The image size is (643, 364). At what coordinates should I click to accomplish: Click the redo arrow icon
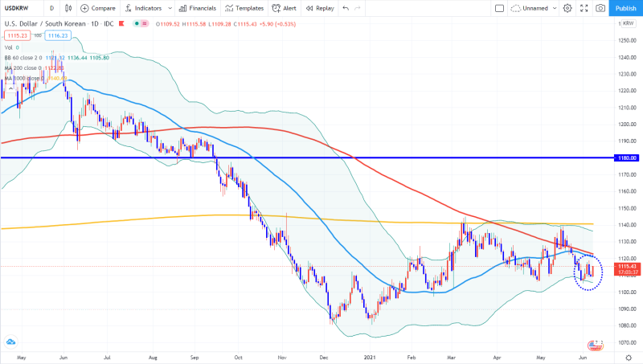pos(358,8)
